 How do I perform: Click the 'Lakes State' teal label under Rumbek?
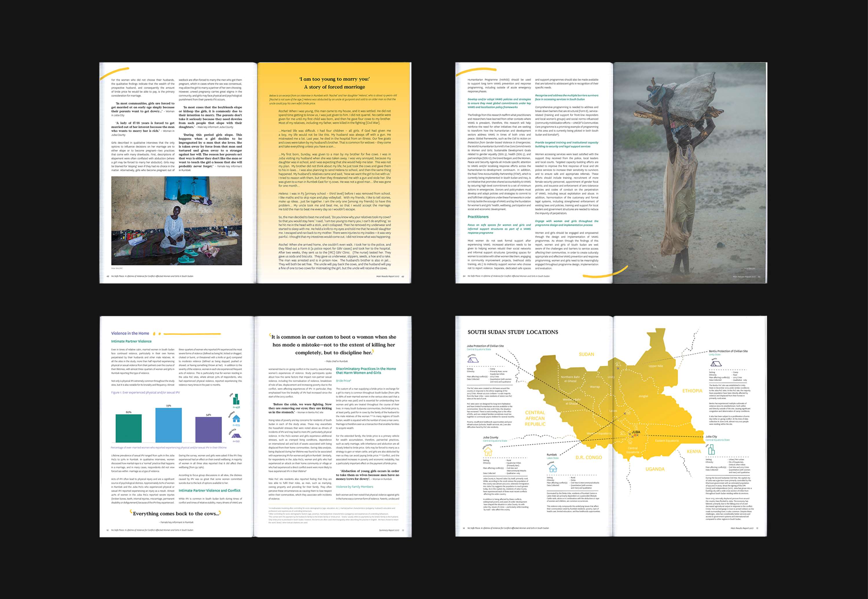[x=553, y=458]
